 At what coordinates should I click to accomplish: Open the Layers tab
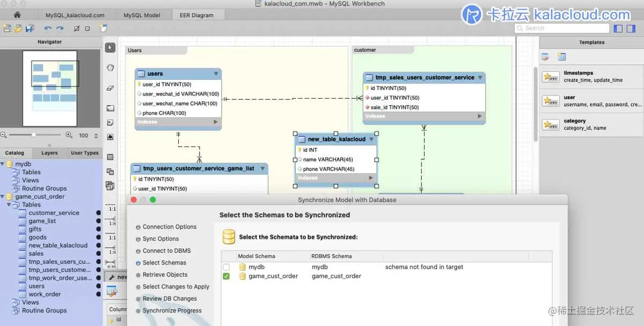click(49, 153)
